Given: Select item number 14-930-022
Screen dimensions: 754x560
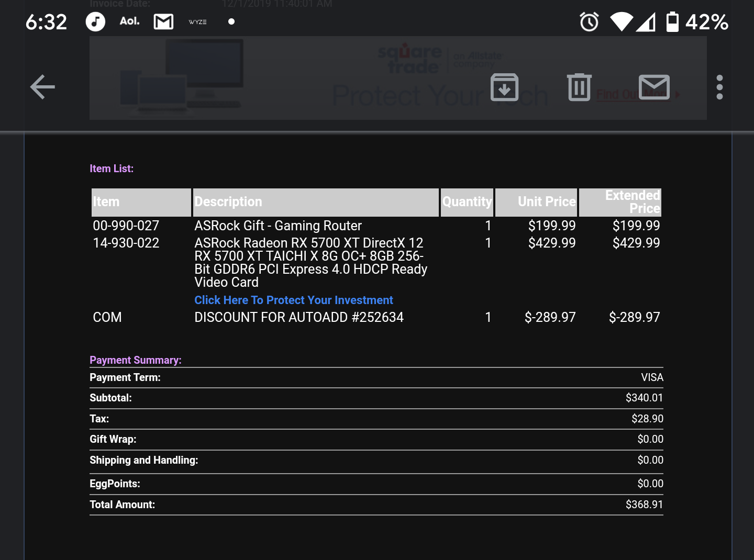Looking at the screenshot, I should click(126, 243).
